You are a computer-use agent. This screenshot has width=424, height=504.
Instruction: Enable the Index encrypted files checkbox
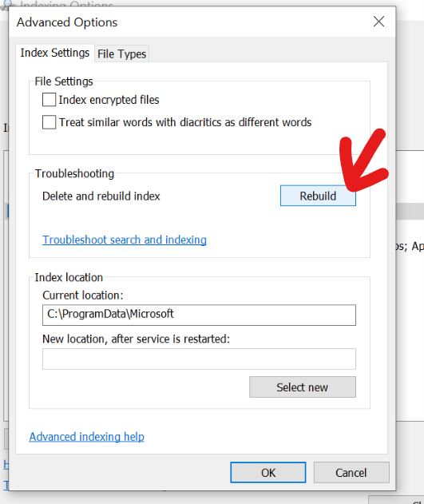point(50,100)
